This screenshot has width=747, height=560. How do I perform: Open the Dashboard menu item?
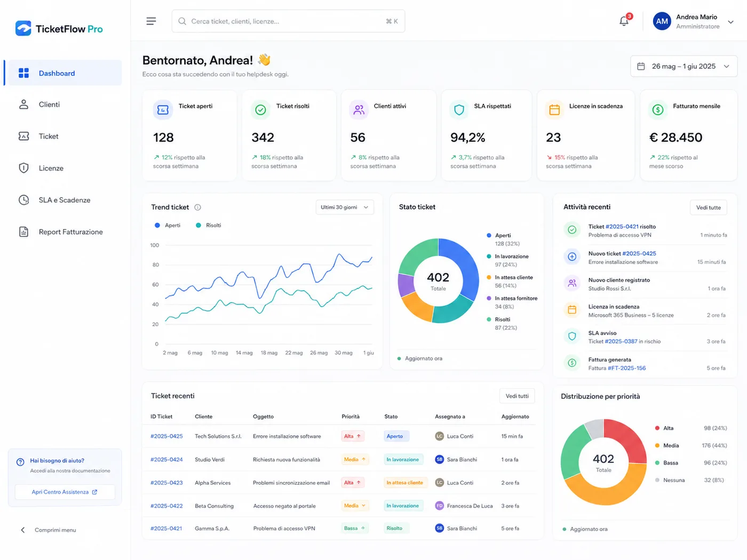(x=63, y=73)
